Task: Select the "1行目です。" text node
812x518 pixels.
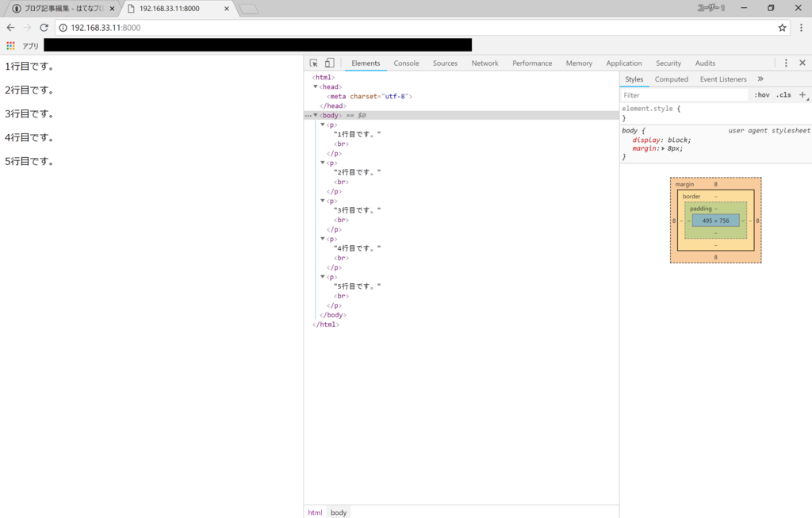Action: click(x=358, y=134)
